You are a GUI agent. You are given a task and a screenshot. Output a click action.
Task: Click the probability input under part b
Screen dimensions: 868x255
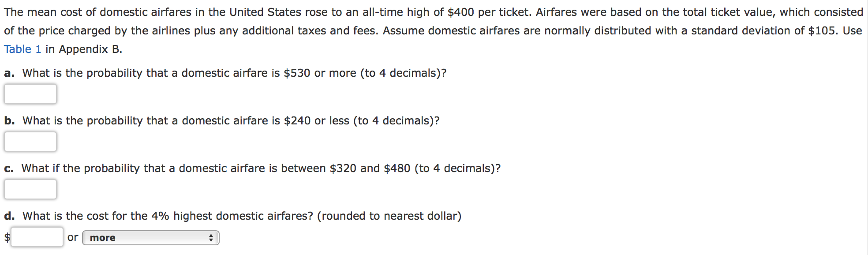30,142
